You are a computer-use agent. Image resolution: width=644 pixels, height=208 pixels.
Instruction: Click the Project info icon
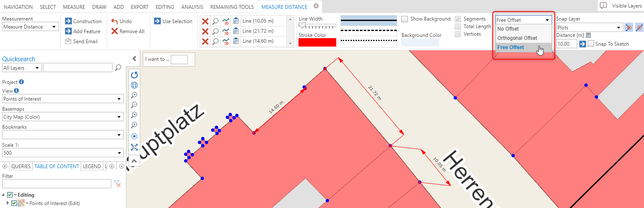click(x=21, y=82)
